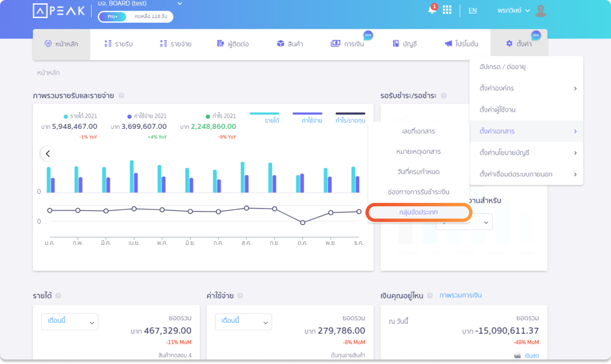The image size is (611, 364).
Task: Click the Pro+ plan badge
Action: click(113, 16)
